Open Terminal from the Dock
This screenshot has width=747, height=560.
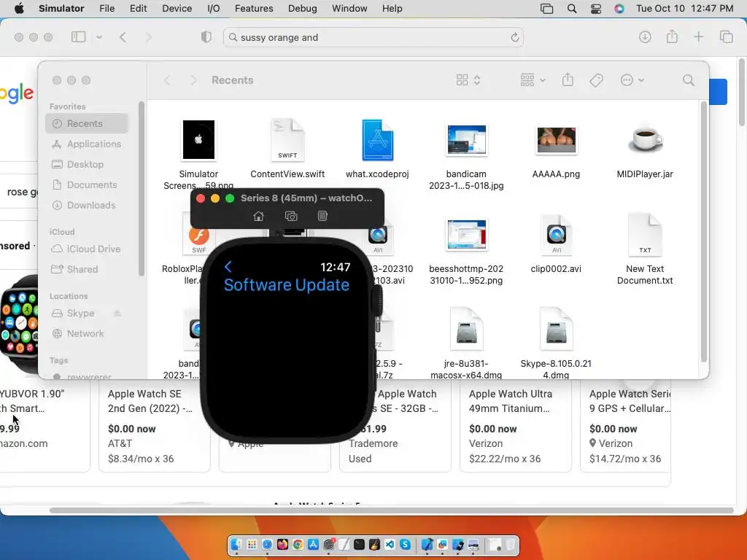[x=359, y=544]
